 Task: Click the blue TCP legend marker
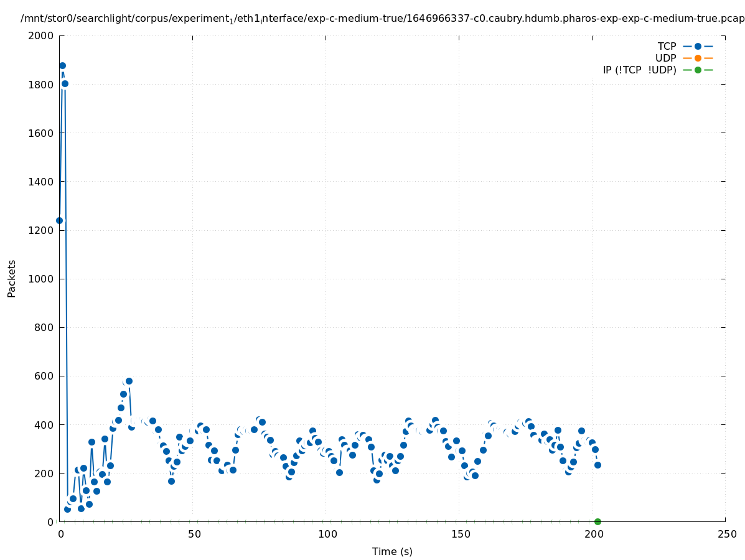click(698, 46)
